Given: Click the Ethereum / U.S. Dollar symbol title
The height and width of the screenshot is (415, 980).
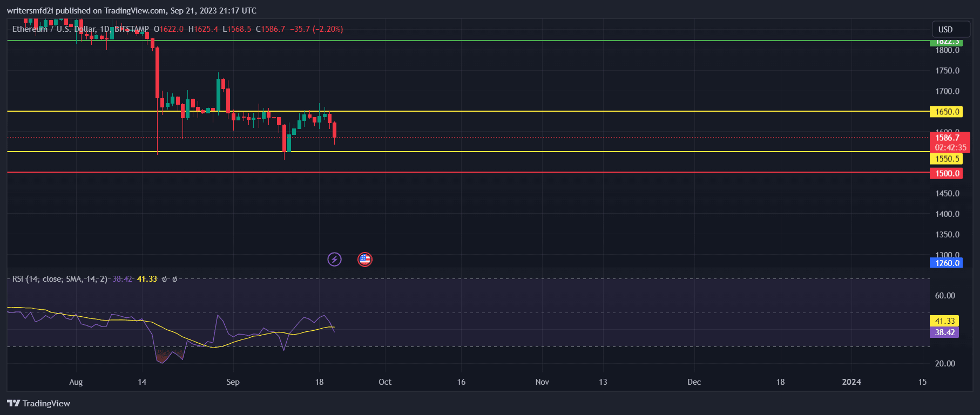Looking at the screenshot, I should click(x=54, y=29).
